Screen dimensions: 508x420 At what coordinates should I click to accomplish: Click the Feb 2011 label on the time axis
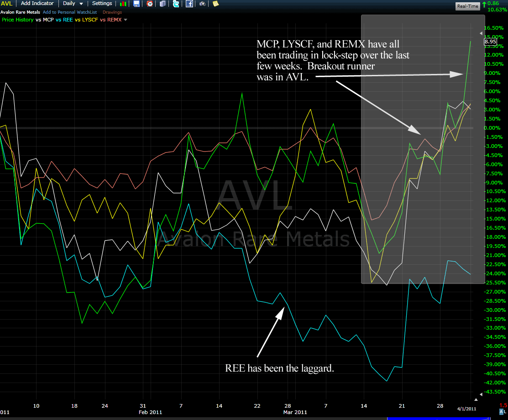[x=150, y=412]
